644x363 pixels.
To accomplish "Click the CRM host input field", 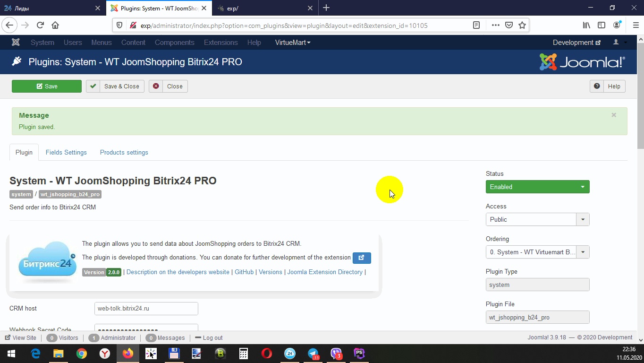I will (146, 309).
